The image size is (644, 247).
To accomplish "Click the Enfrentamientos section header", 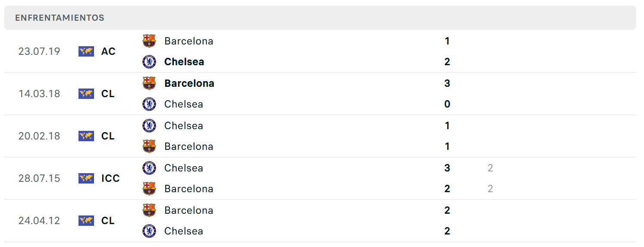I will [x=60, y=18].
